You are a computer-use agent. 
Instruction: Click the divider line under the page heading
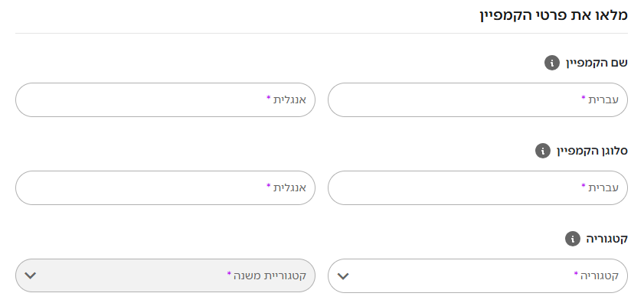click(x=322, y=33)
